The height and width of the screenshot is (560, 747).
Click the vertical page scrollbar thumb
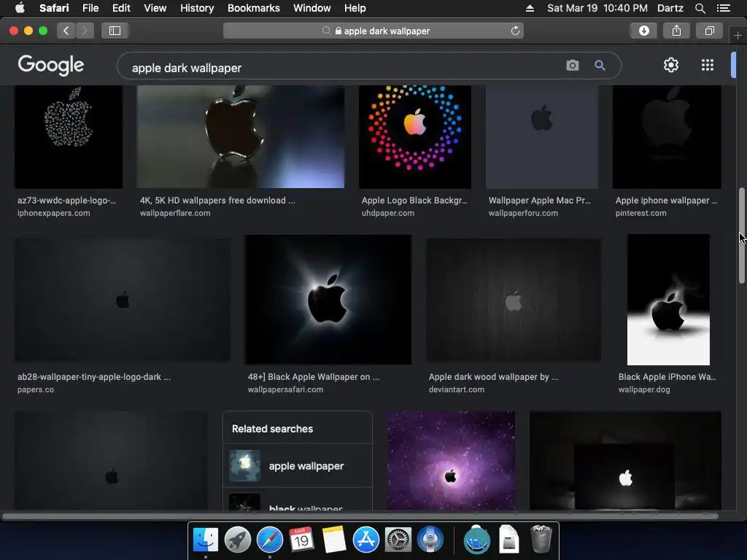[742, 236]
